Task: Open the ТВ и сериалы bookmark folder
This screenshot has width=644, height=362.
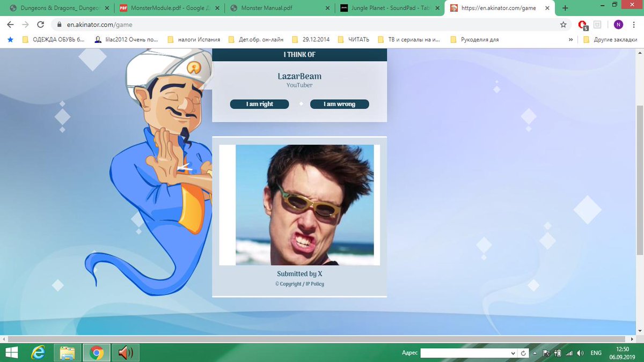Action: tap(408, 39)
